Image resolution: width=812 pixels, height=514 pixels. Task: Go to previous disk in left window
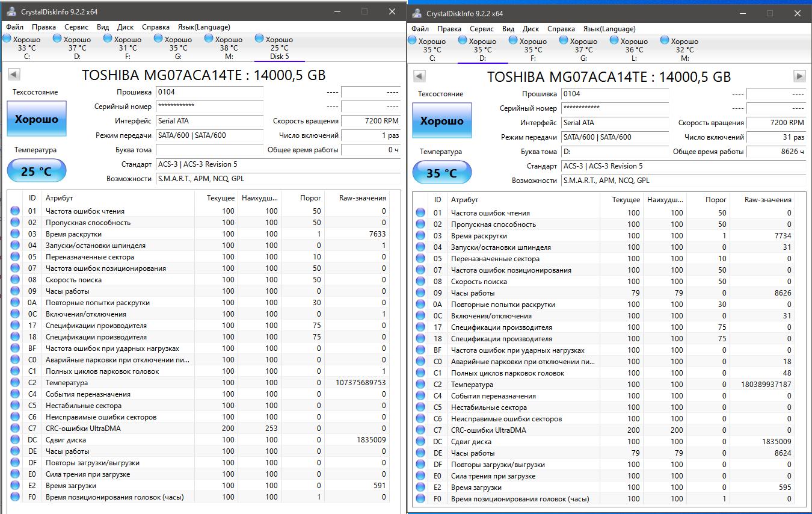point(14,75)
